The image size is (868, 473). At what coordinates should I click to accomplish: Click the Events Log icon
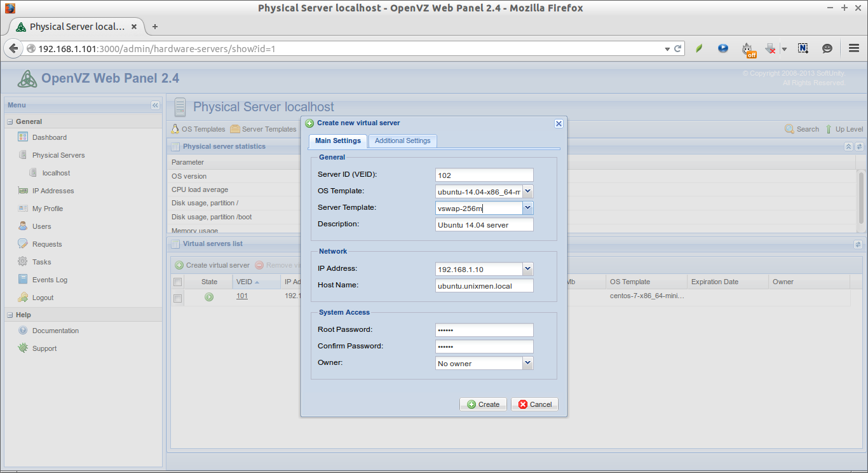click(23, 280)
